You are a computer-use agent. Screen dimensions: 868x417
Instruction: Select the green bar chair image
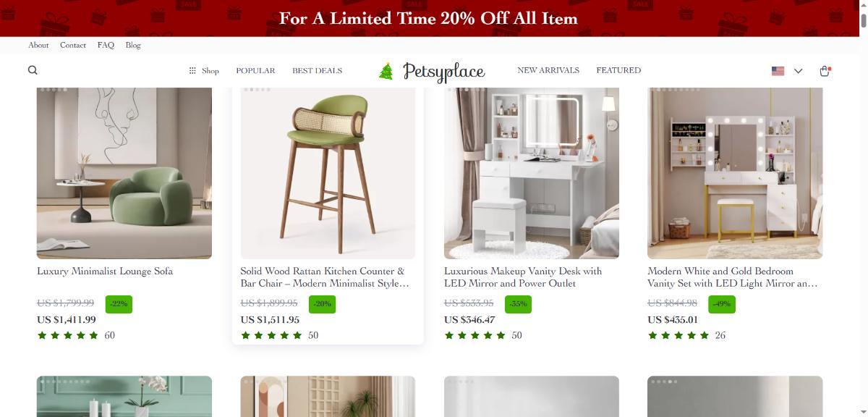pos(328,173)
